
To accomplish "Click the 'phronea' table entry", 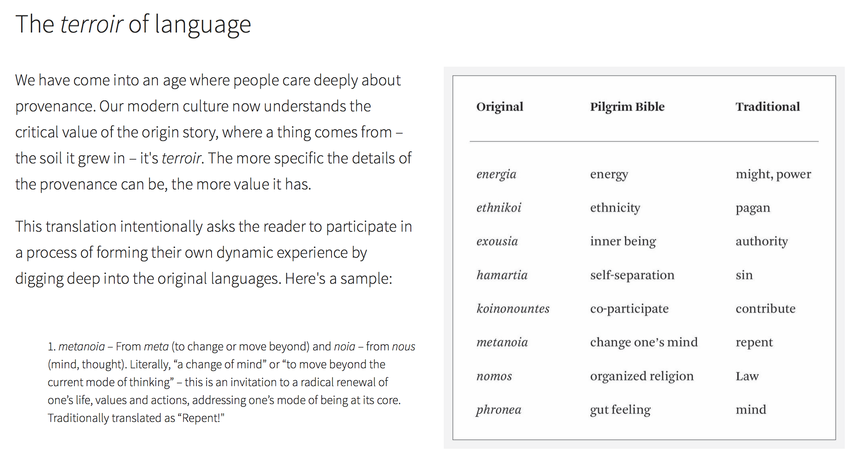I will point(499,410).
